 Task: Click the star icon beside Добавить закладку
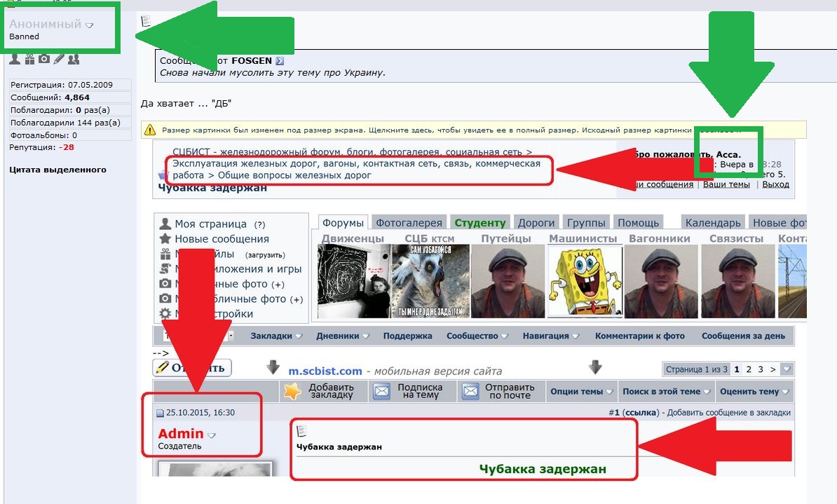pyautogui.click(x=292, y=391)
